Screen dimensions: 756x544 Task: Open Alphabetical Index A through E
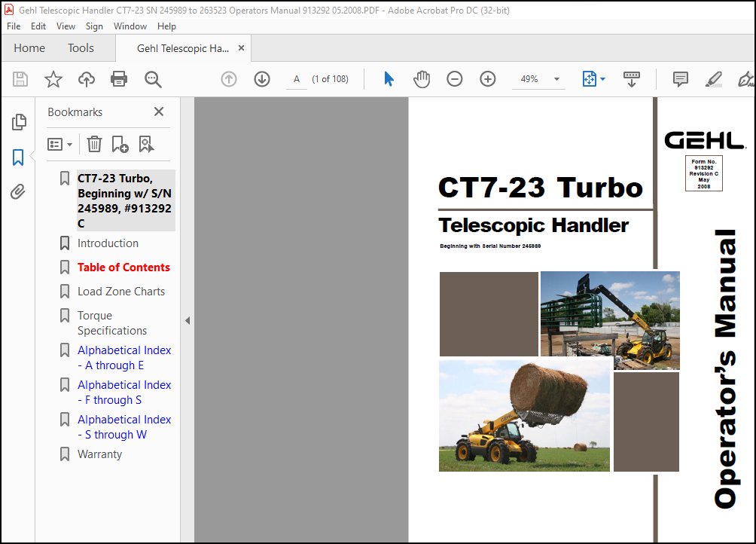124,358
